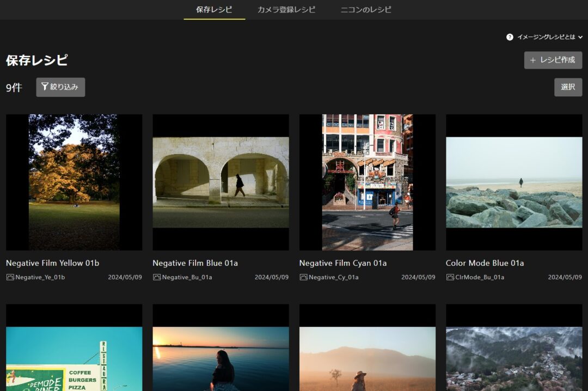Viewport: 588px width, 391px height.
Task: Open the 絞り込み filter button
Action: (60, 87)
